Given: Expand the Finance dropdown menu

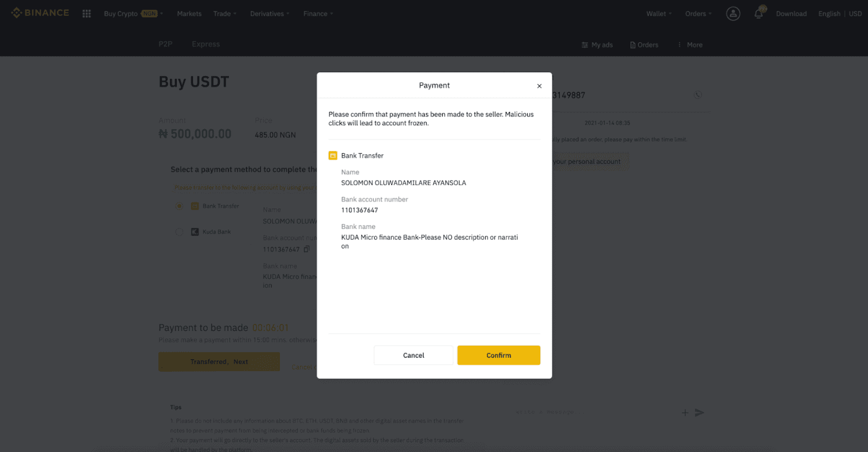Looking at the screenshot, I should 318,14.
